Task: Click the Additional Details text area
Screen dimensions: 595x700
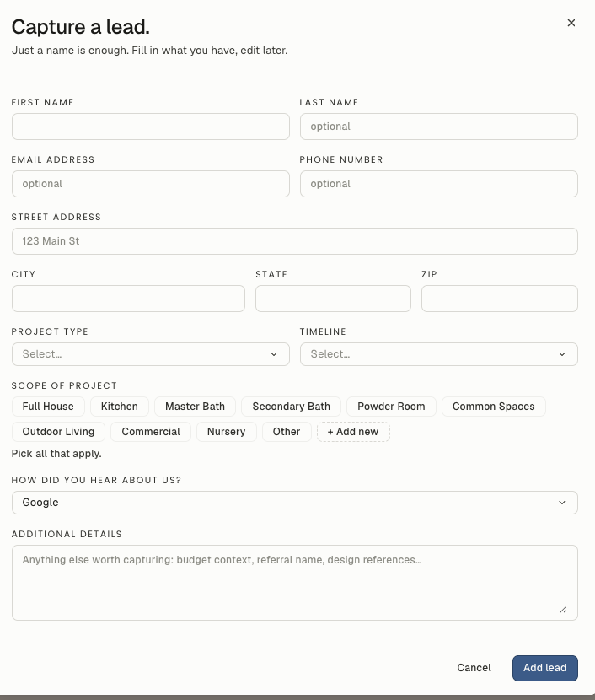Action: tap(295, 583)
